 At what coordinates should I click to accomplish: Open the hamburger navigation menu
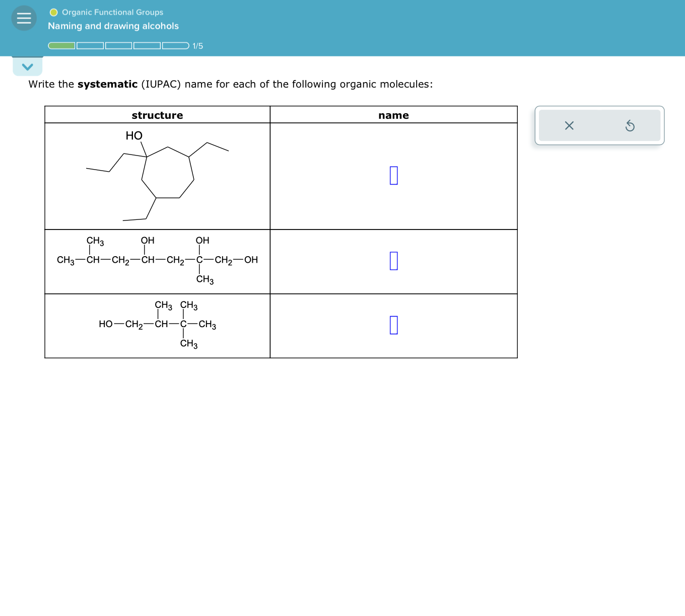[x=24, y=18]
